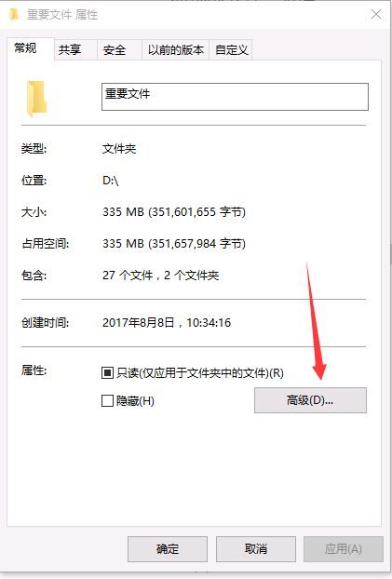Click the large yellow folder icon
Image resolution: width=392 pixels, height=579 pixels.
click(x=36, y=99)
